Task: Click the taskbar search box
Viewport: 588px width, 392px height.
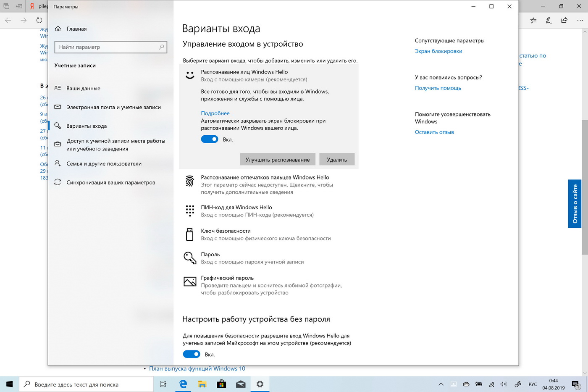Action: pyautogui.click(x=87, y=384)
